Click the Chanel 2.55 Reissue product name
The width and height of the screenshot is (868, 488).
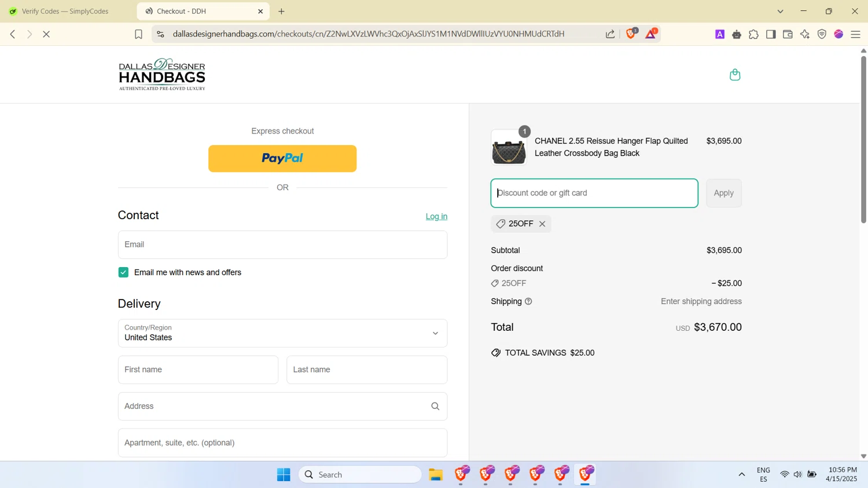coord(611,147)
